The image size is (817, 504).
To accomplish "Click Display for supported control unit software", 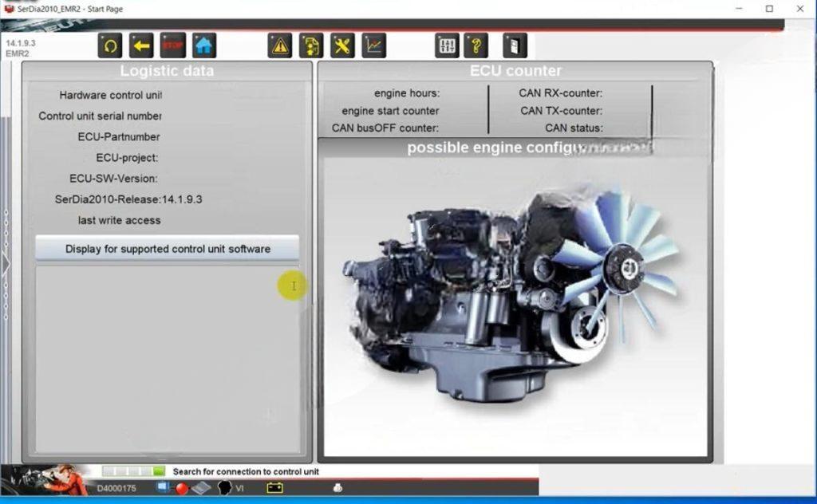I will [167, 249].
